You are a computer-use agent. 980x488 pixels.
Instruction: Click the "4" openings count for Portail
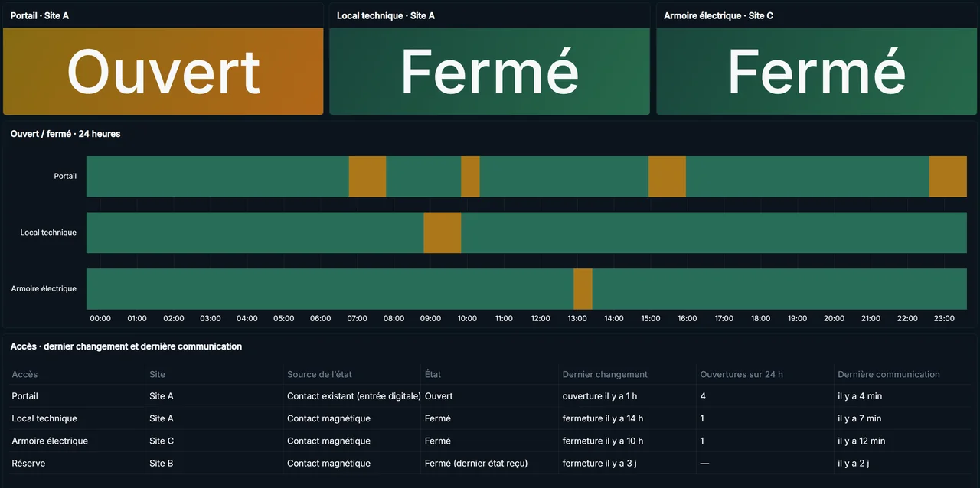point(703,396)
